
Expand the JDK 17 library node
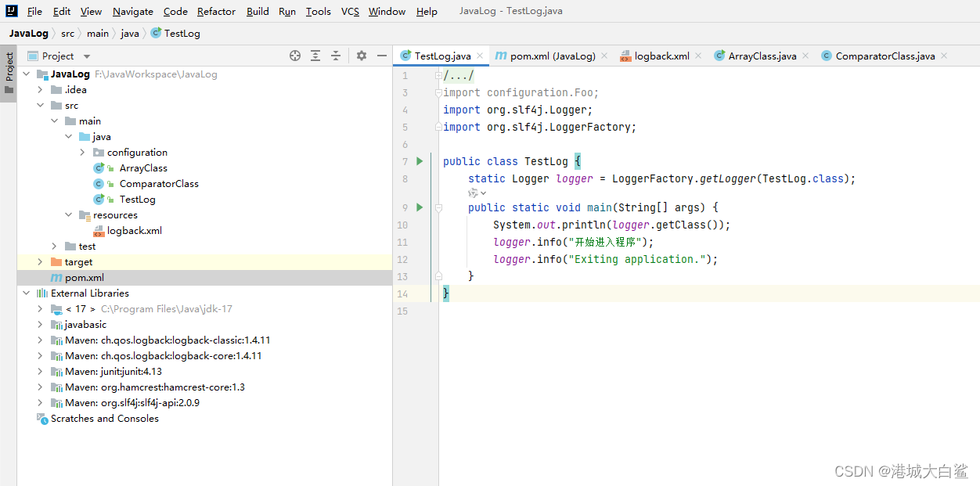41,309
